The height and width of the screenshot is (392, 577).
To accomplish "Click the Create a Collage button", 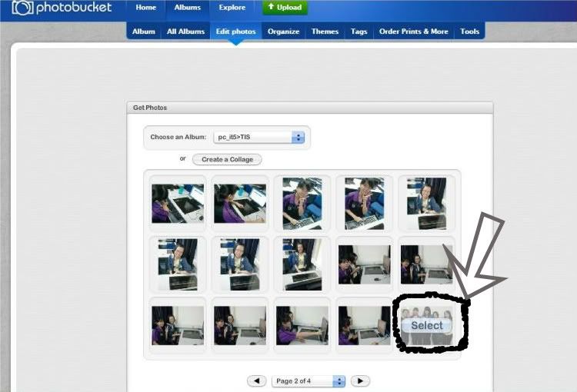I will click(227, 159).
